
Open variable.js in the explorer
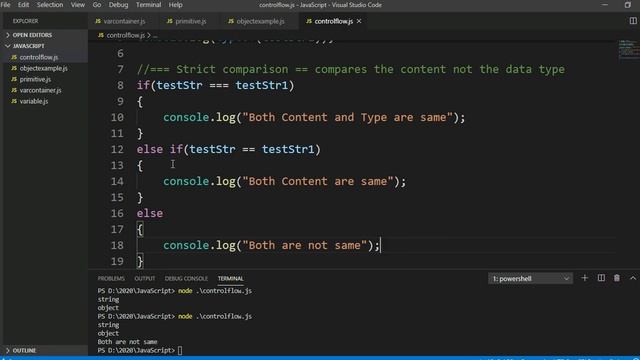pyautogui.click(x=33, y=101)
